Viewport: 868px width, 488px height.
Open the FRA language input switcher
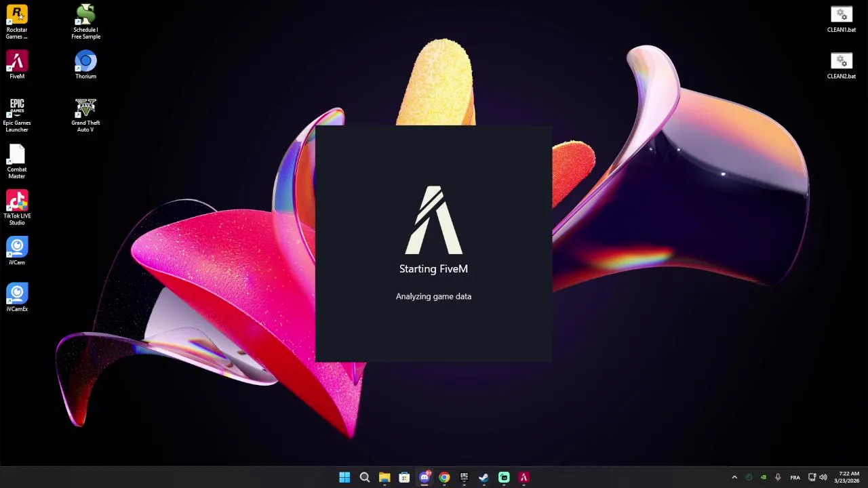pyautogui.click(x=795, y=477)
